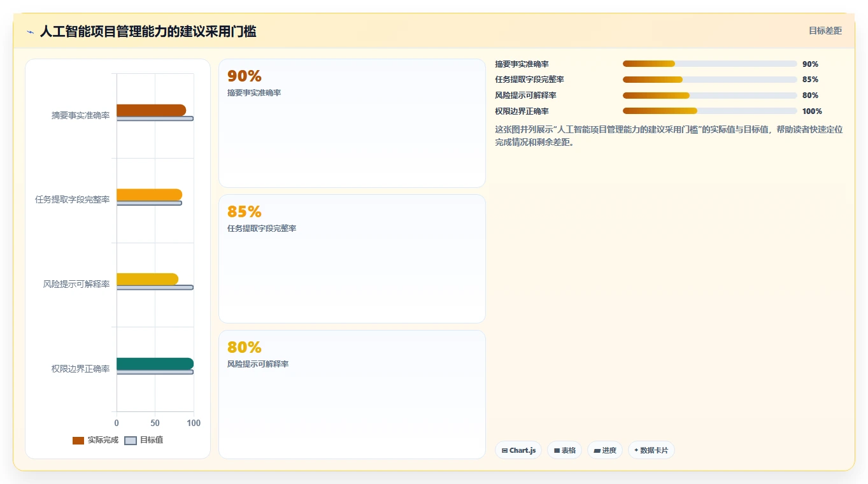Image resolution: width=868 pixels, height=484 pixels.
Task: Toggle the 实际完成 legend item in the chart
Action: click(96, 440)
